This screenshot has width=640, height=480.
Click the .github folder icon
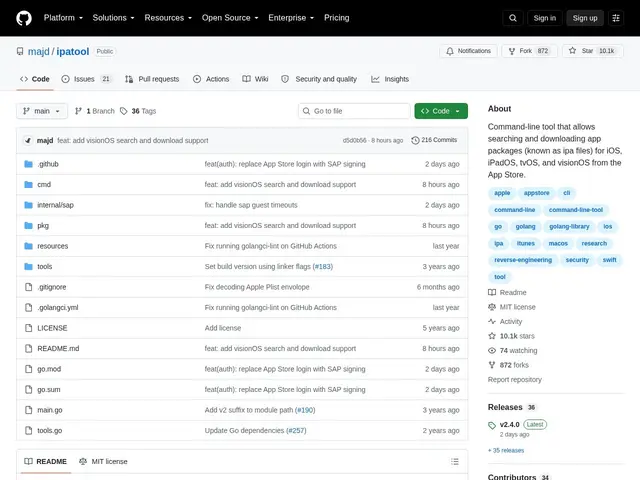[x=28, y=164]
